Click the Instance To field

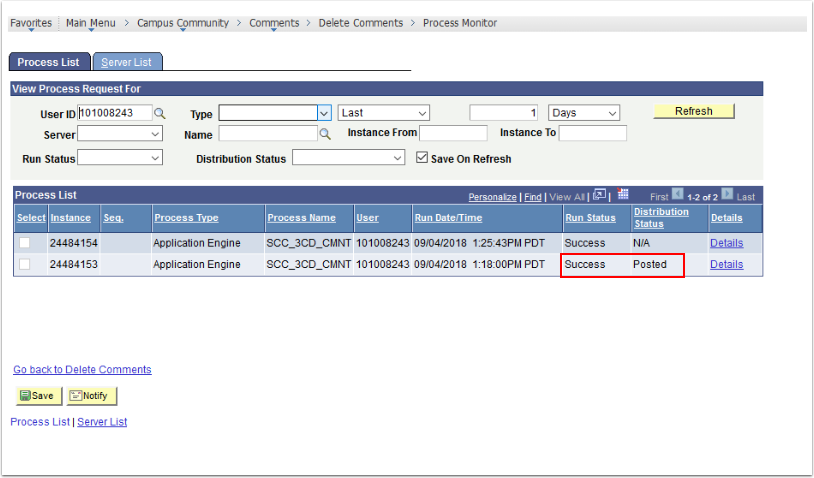point(593,133)
